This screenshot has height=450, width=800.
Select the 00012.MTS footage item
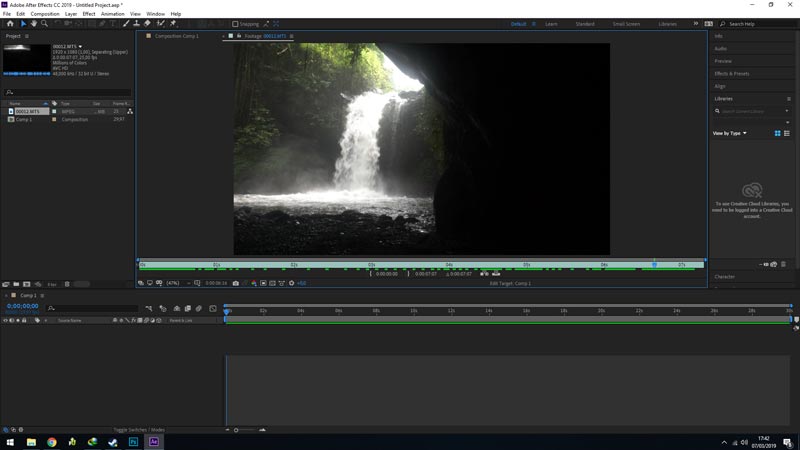pyautogui.click(x=27, y=111)
